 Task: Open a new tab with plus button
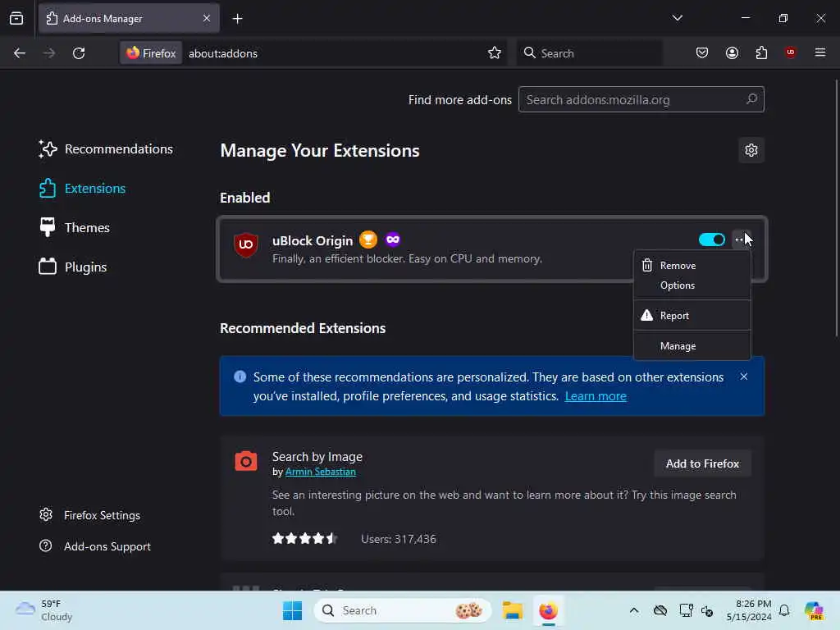click(237, 19)
